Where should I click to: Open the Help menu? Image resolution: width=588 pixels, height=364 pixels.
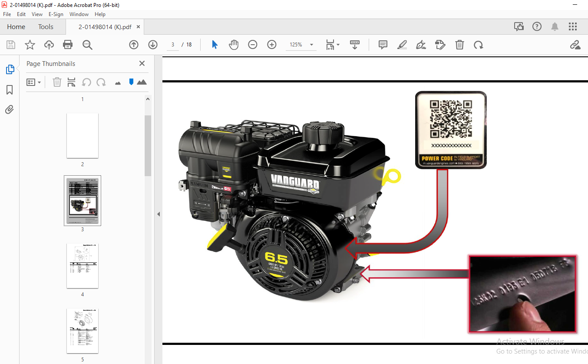click(100, 14)
